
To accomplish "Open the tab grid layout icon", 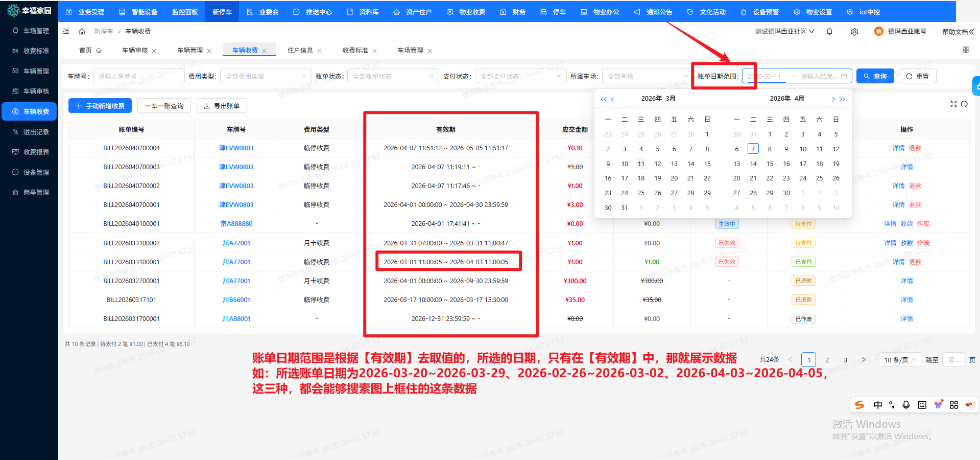I will click(x=966, y=50).
